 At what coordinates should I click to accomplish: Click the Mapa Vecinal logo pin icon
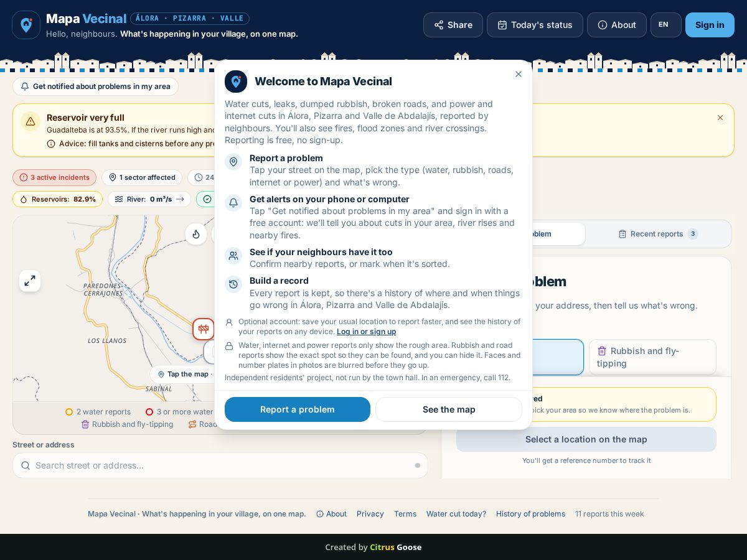tap(26, 25)
